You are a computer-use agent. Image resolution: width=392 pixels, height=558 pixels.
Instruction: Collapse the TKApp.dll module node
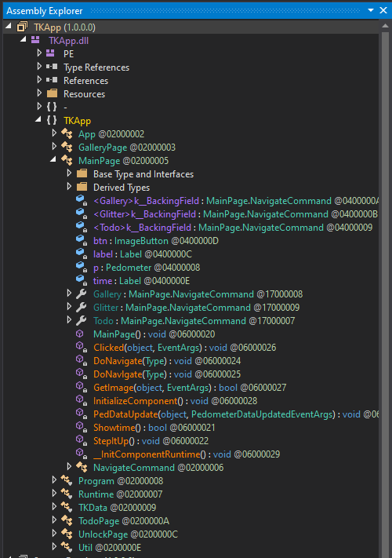[x=24, y=39]
